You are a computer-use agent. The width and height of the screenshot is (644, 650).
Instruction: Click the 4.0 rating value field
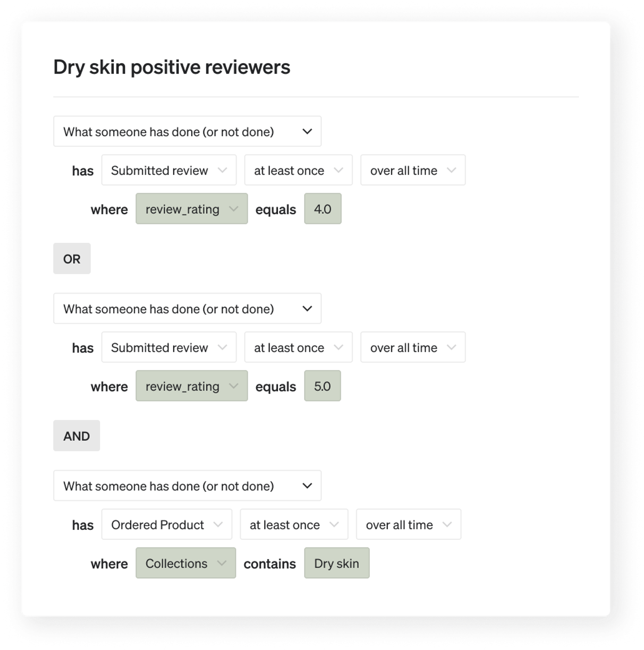(323, 209)
